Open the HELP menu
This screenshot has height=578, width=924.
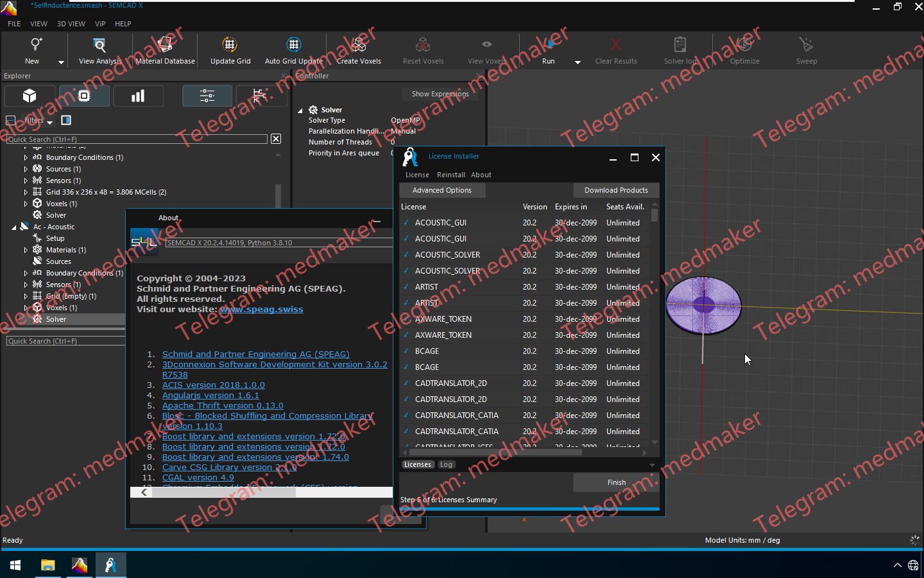click(x=123, y=24)
